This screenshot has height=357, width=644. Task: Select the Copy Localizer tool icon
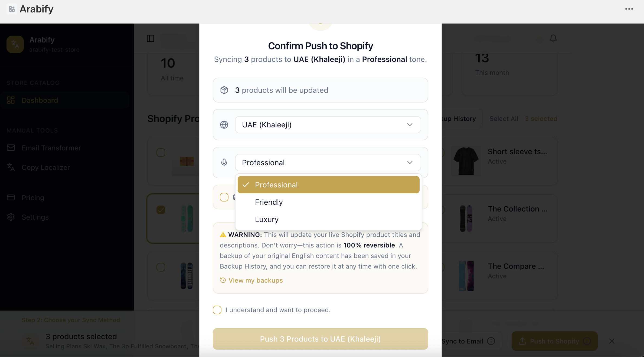(11, 167)
